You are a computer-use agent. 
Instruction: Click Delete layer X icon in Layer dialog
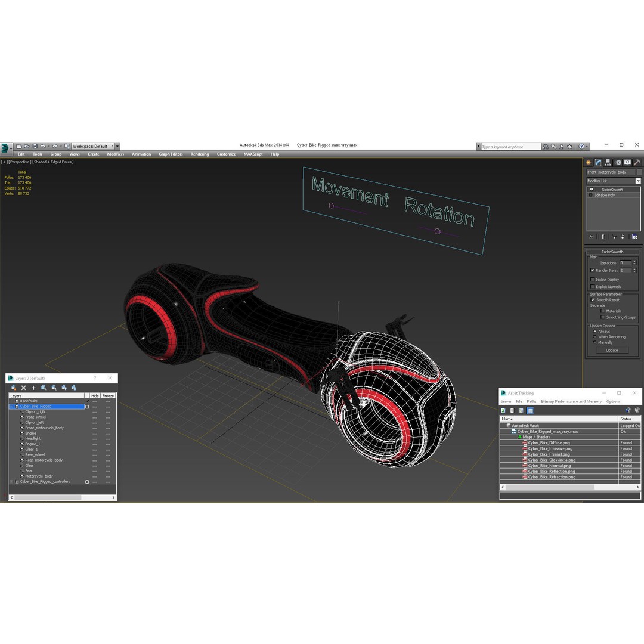click(23, 388)
